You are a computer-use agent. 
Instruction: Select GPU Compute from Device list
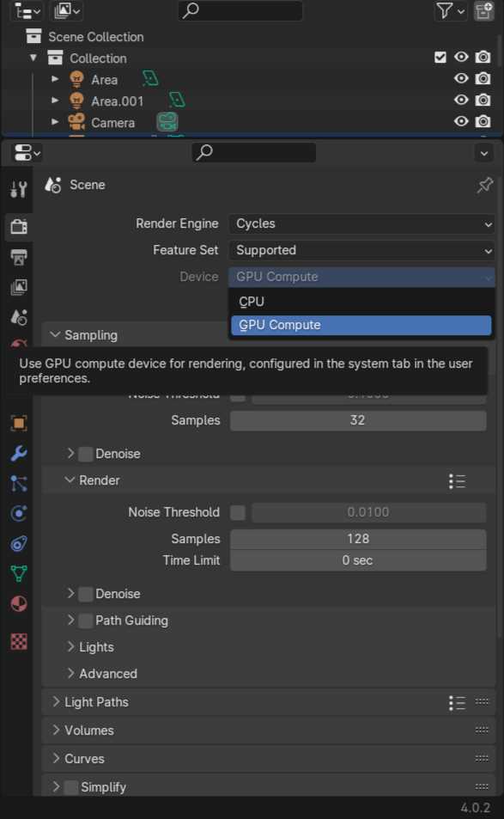click(x=361, y=325)
